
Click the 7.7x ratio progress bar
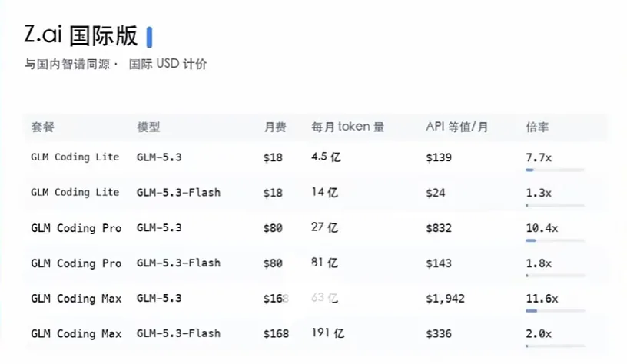click(x=555, y=170)
